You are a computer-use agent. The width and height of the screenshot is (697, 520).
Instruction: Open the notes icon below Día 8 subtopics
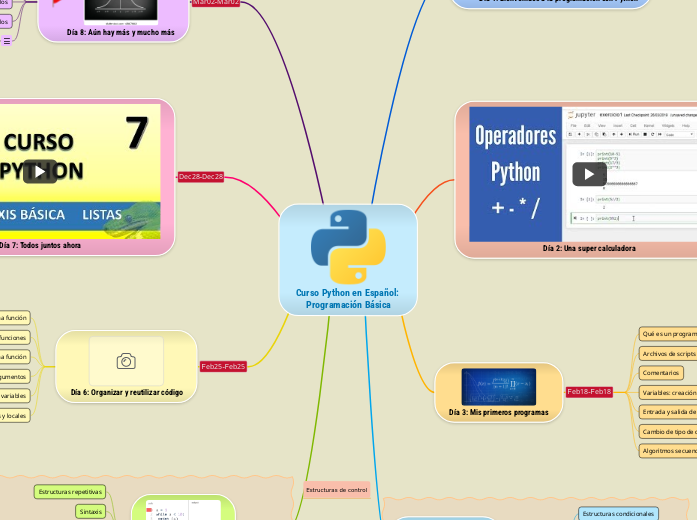(x=7, y=41)
